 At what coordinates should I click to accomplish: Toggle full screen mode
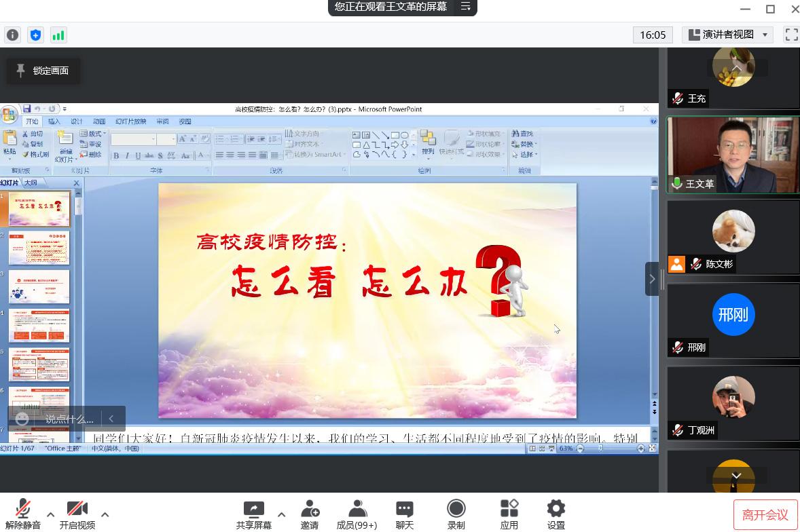pyautogui.click(x=791, y=35)
